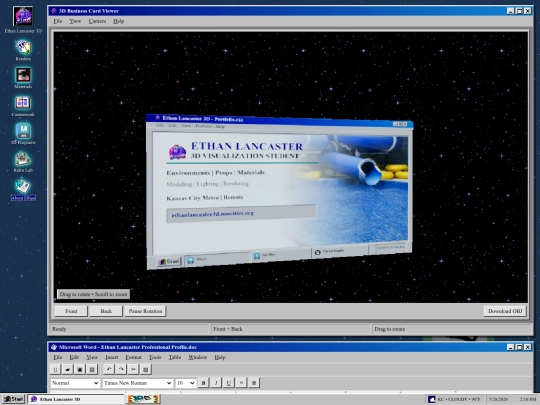Image resolution: width=540 pixels, height=405 pixels.
Task: Open Word's View menu
Action: click(x=92, y=357)
